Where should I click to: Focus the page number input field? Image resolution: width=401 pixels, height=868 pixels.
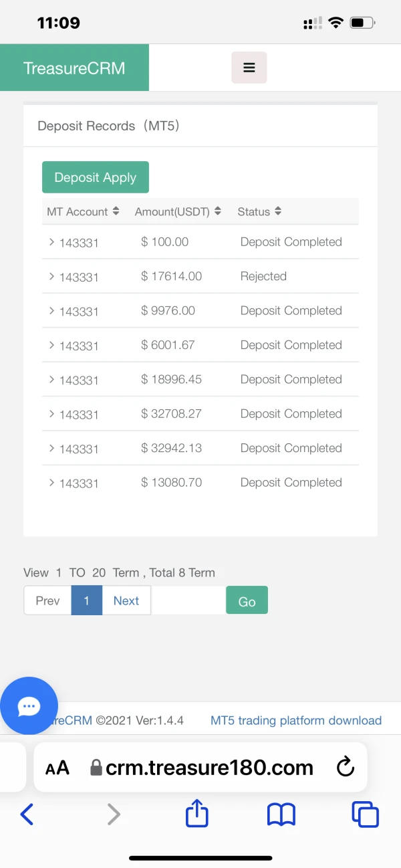(x=188, y=601)
